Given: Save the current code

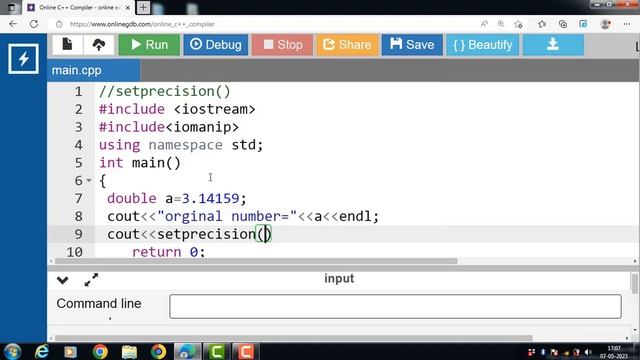Looking at the screenshot, I should click(x=412, y=44).
